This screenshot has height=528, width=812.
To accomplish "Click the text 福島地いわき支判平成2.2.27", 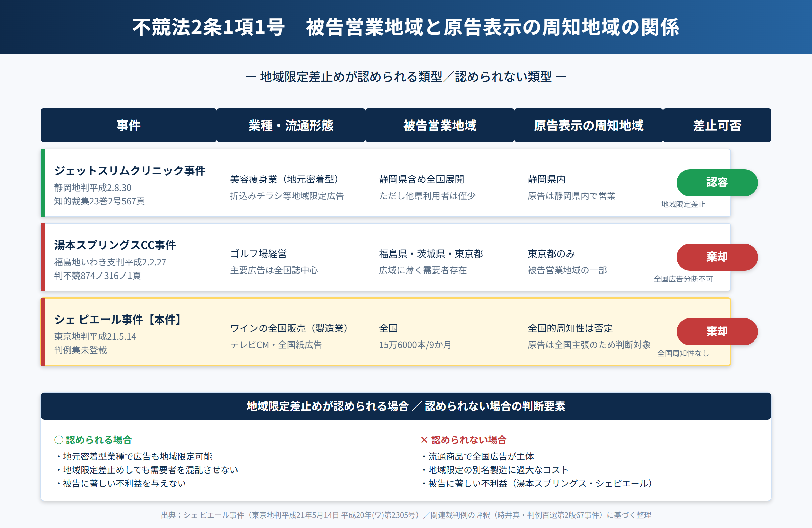I will [110, 262].
